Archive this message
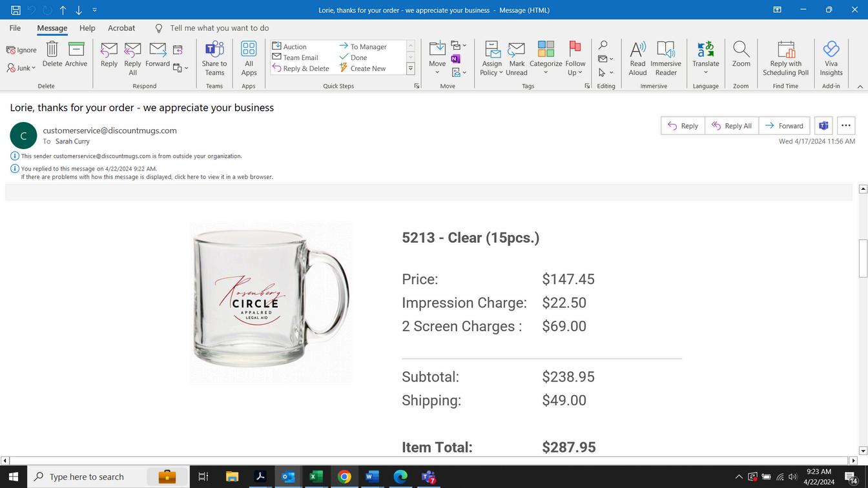 tap(76, 55)
